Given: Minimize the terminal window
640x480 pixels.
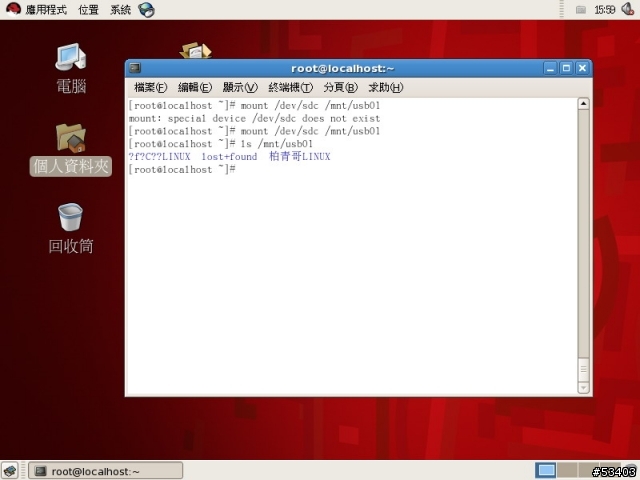Looking at the screenshot, I should (x=550, y=68).
